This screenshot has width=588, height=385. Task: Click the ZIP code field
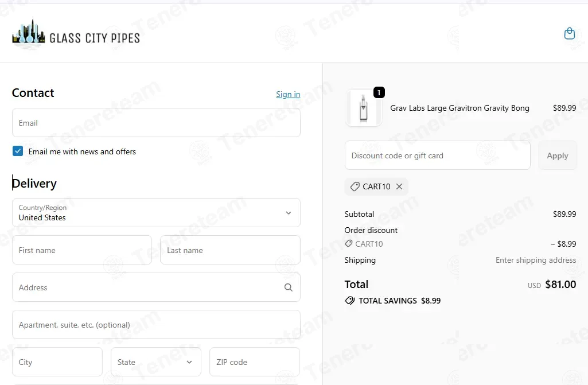coord(255,362)
